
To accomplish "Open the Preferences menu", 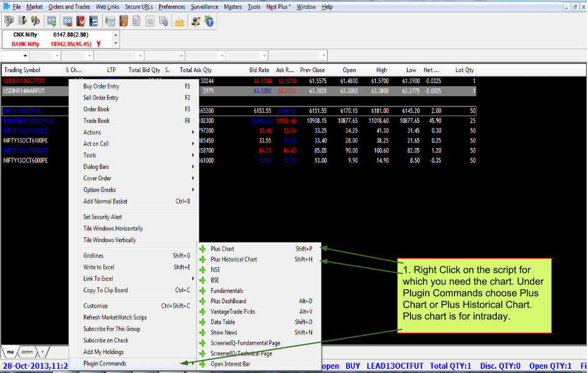I will 172,7.
